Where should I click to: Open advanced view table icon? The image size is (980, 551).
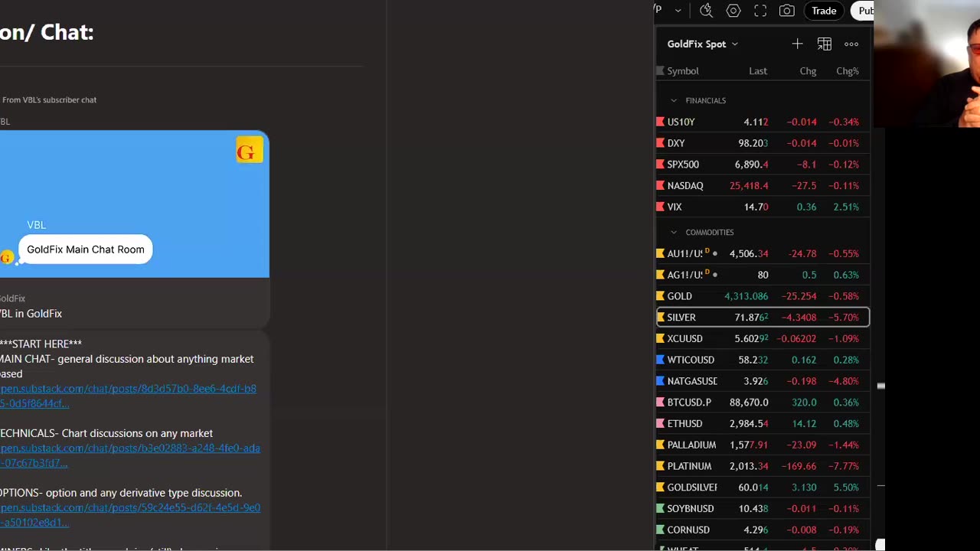(825, 44)
